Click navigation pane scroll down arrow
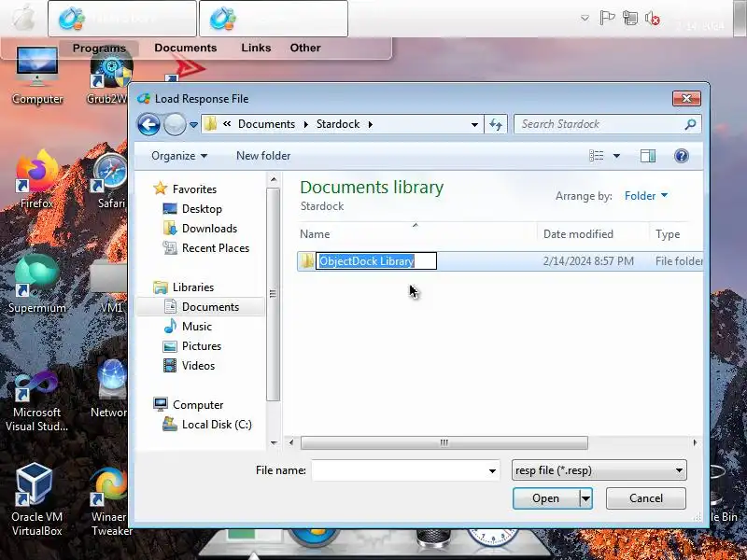This screenshot has height=560, width=747. tap(274, 442)
